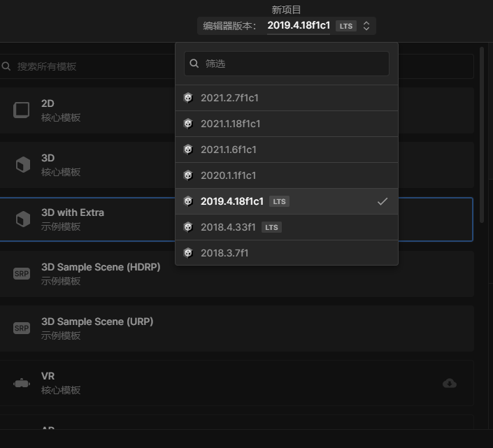Viewport: 493px width, 448px height.
Task: Choose 3D Sample Scene (URP) template
Action: tap(237, 328)
